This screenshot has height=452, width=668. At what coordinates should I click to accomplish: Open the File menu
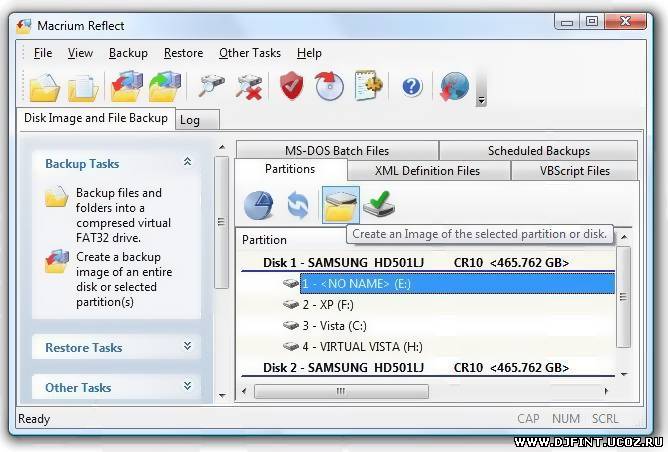43,53
